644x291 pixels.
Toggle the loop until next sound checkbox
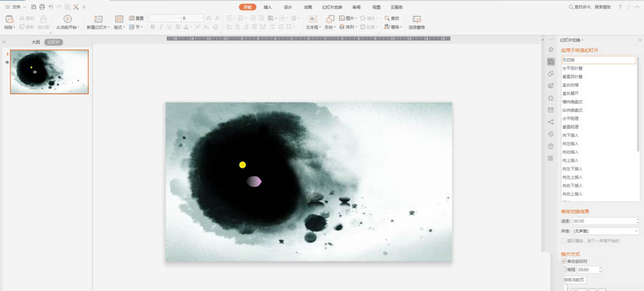tap(564, 241)
